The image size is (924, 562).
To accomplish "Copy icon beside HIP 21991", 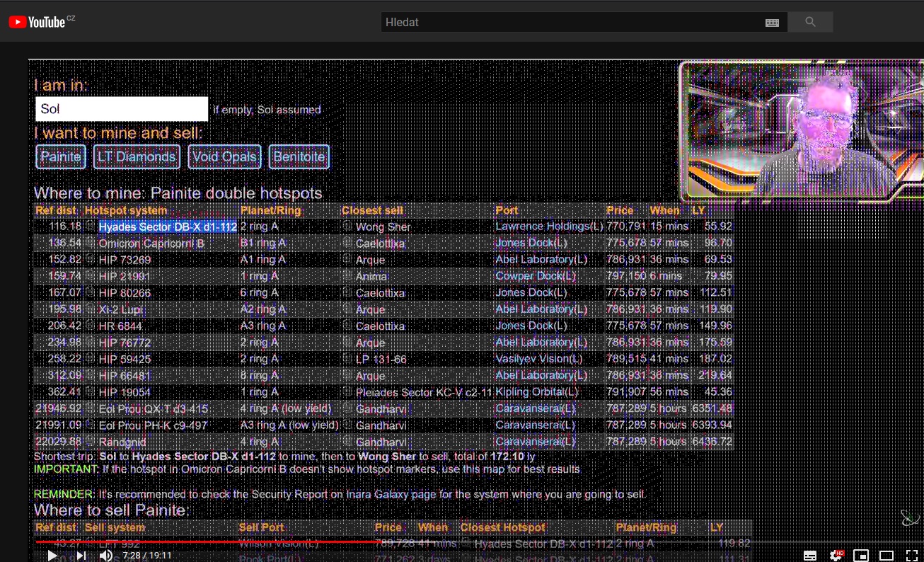I will point(90,276).
